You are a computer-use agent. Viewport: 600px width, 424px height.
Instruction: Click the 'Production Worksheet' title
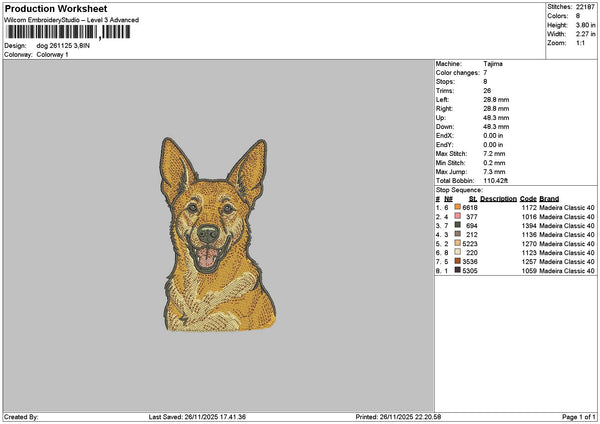tap(56, 8)
